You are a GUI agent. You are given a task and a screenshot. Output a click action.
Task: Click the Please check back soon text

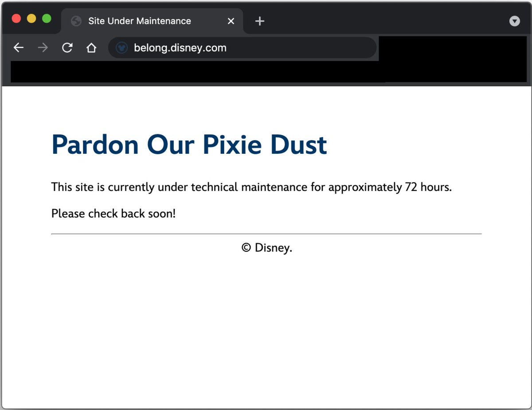[x=113, y=214]
